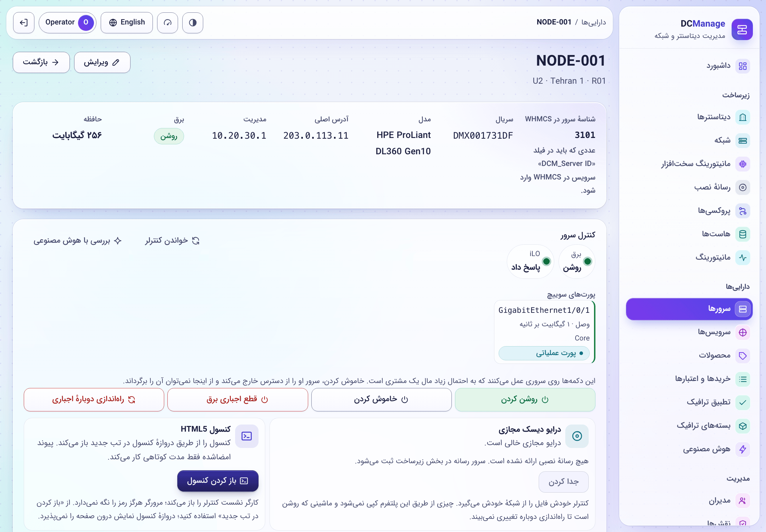The image size is (766, 532).
Task: Open شبکه network sidebar item
Action: click(x=689, y=140)
